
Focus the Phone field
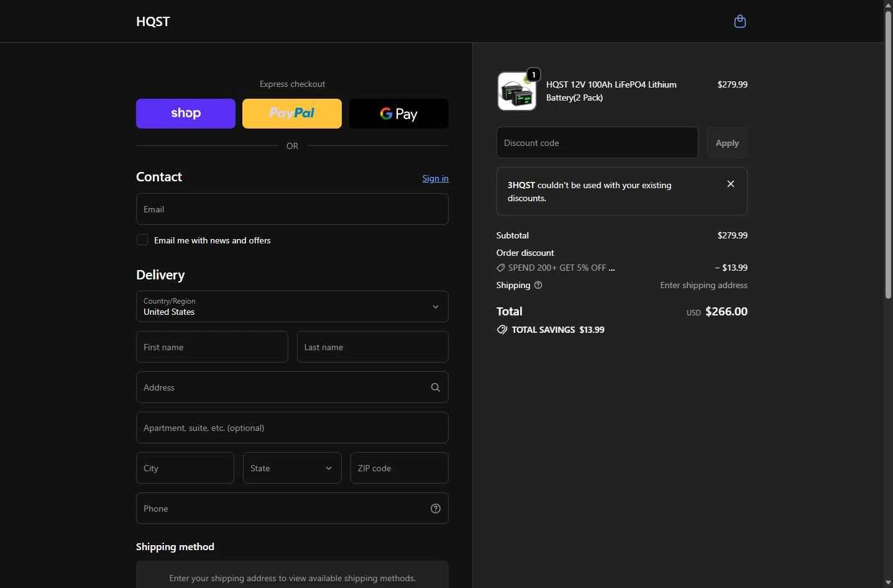coord(292,509)
